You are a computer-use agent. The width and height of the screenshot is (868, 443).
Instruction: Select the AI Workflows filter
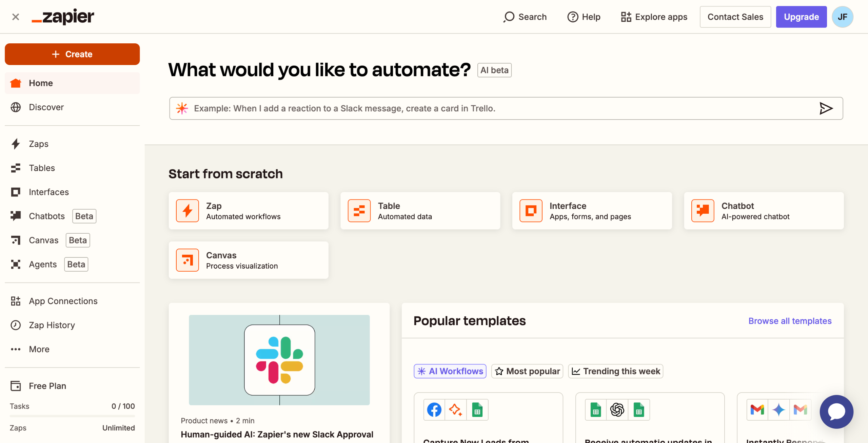[450, 371]
